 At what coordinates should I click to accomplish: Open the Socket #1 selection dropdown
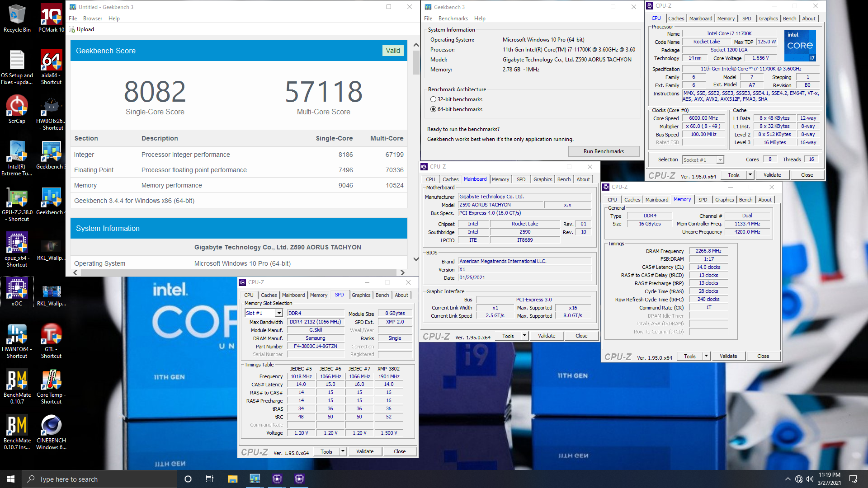703,160
